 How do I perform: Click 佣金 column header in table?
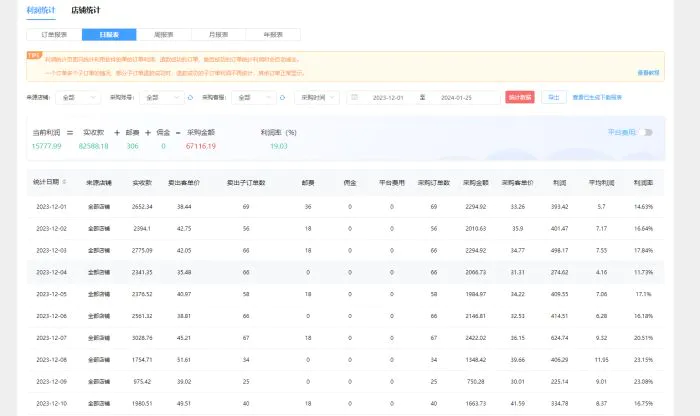point(350,183)
